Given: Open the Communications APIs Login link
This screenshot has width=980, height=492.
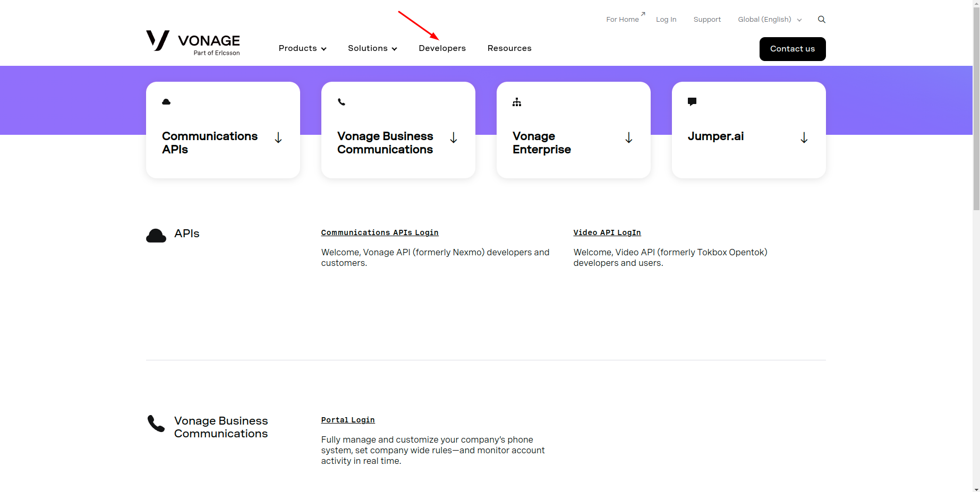Looking at the screenshot, I should (380, 232).
